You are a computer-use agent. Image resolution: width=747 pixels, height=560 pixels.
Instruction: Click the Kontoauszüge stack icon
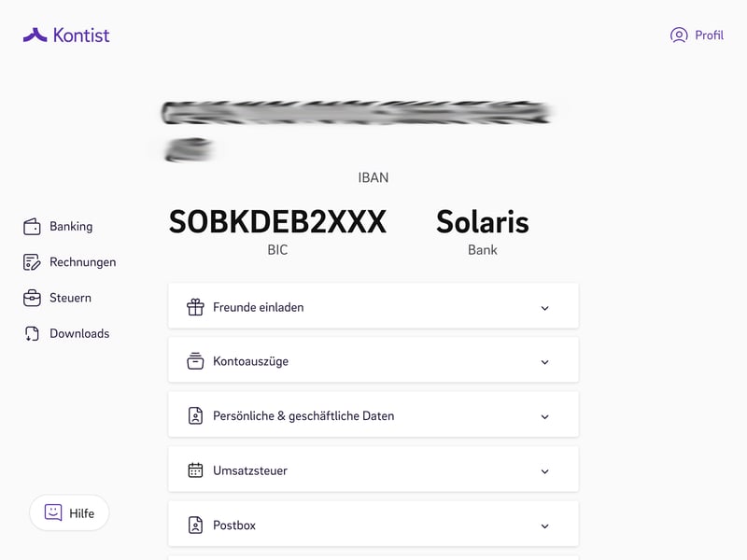pyautogui.click(x=195, y=361)
